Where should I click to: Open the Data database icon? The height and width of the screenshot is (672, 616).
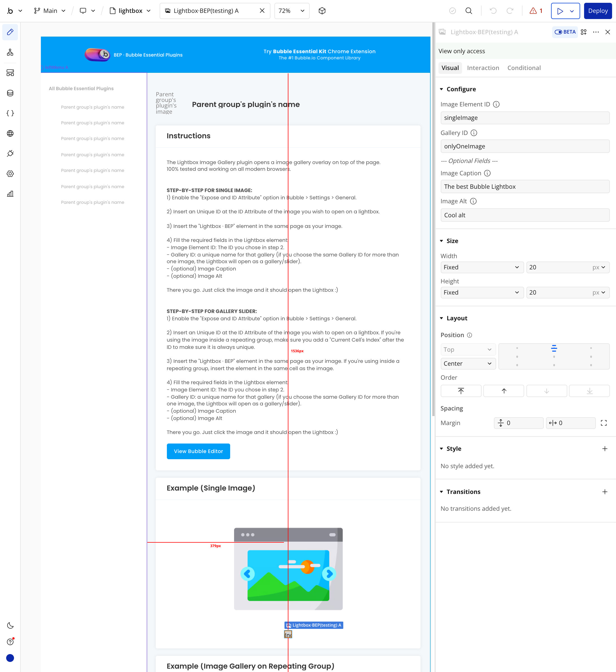coord(10,93)
